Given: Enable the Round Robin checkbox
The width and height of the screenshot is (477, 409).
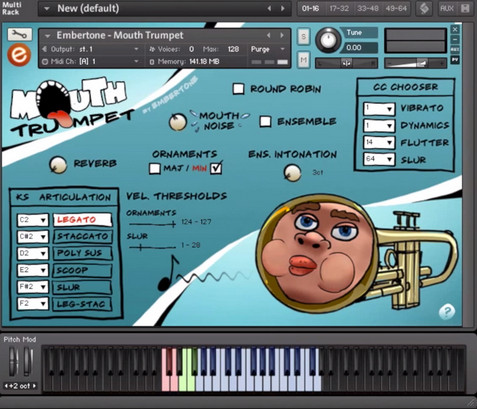Looking at the screenshot, I should [238, 89].
